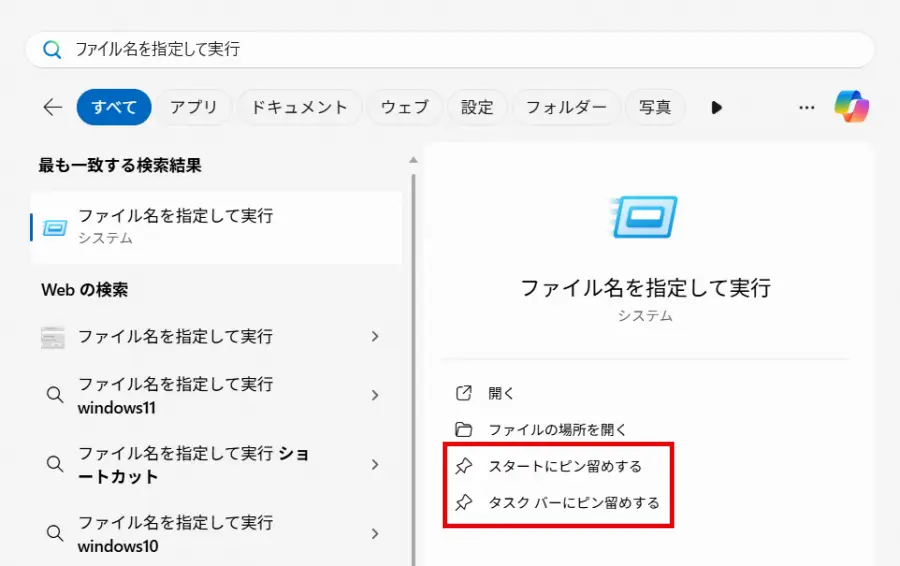Expand chevron for first web result

pos(375,336)
